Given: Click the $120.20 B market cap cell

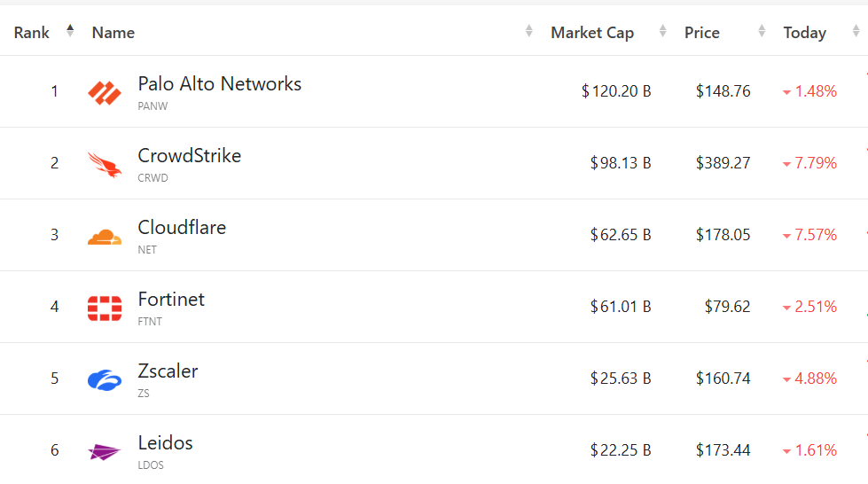Looking at the screenshot, I should pyautogui.click(x=616, y=91).
